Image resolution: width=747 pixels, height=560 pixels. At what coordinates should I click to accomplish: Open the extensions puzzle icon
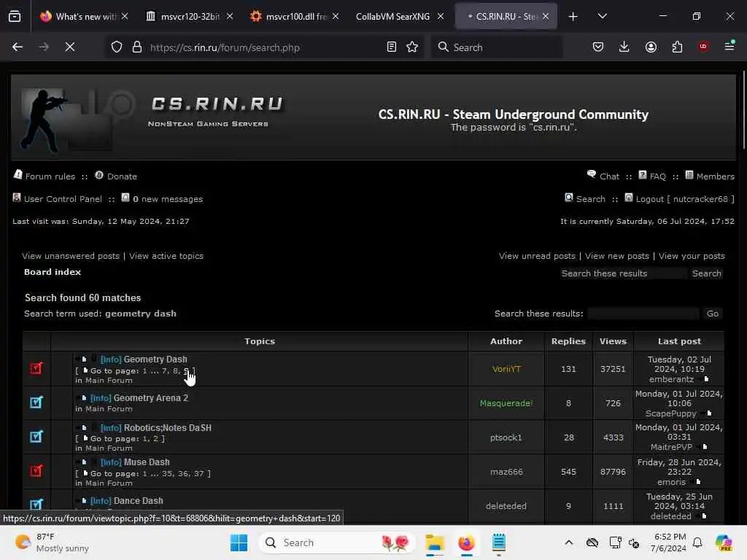click(677, 47)
